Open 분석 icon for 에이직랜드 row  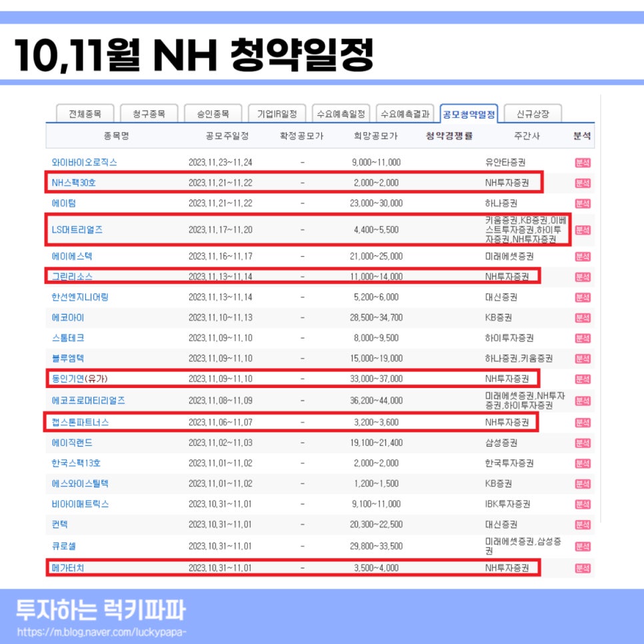pos(583,443)
